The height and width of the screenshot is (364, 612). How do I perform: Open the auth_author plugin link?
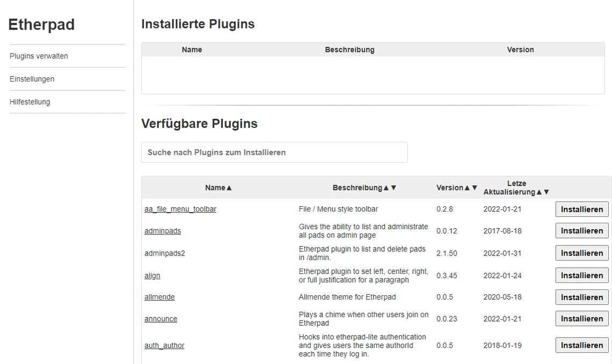tap(164, 345)
